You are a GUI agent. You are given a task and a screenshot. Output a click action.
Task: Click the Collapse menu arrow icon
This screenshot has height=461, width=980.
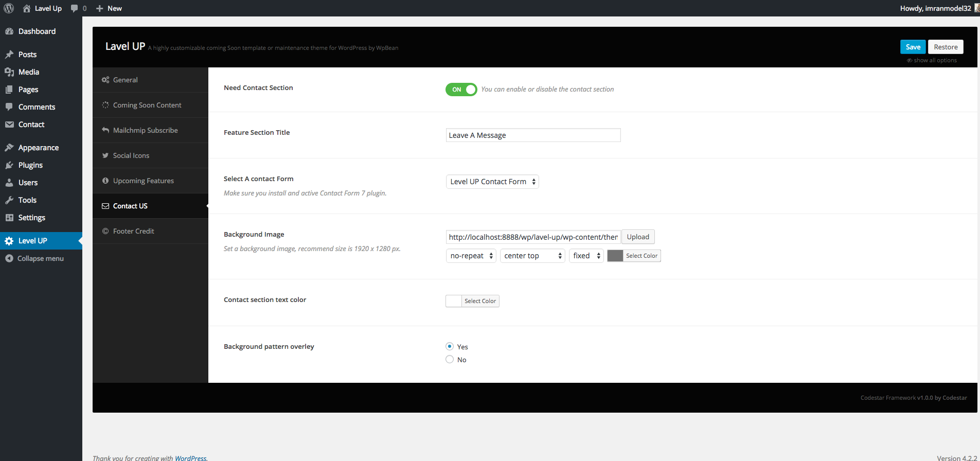tap(9, 258)
